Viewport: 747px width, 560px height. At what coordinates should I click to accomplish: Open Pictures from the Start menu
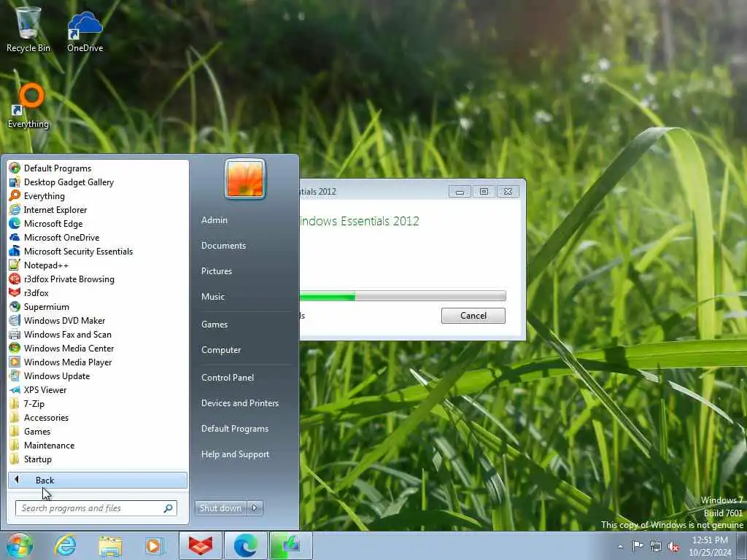point(216,271)
